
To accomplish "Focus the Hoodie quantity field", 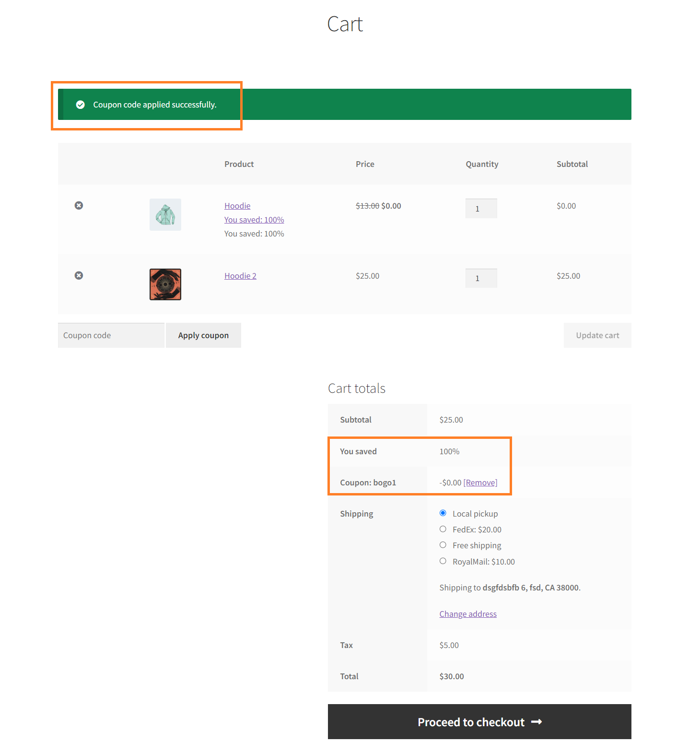I will pyautogui.click(x=481, y=209).
